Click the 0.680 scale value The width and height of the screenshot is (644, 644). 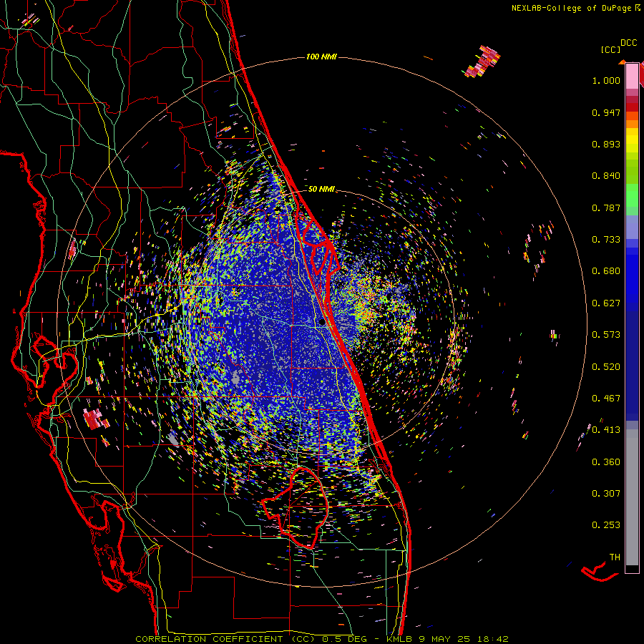[x=606, y=271]
